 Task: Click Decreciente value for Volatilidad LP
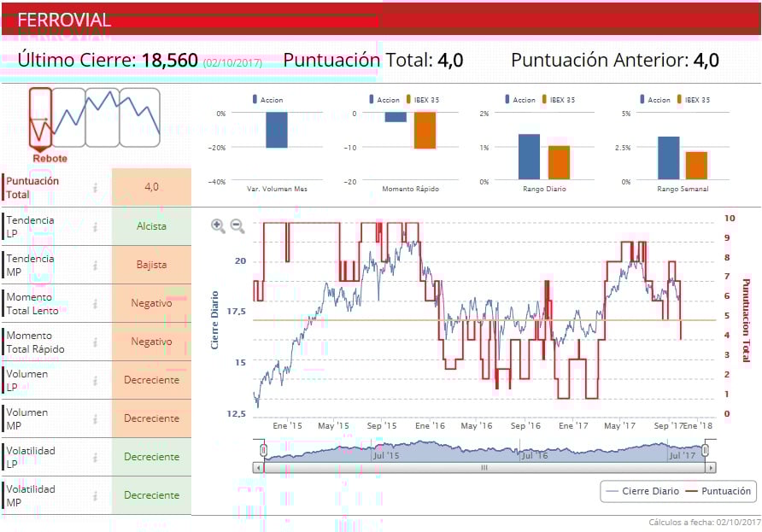[151, 457]
